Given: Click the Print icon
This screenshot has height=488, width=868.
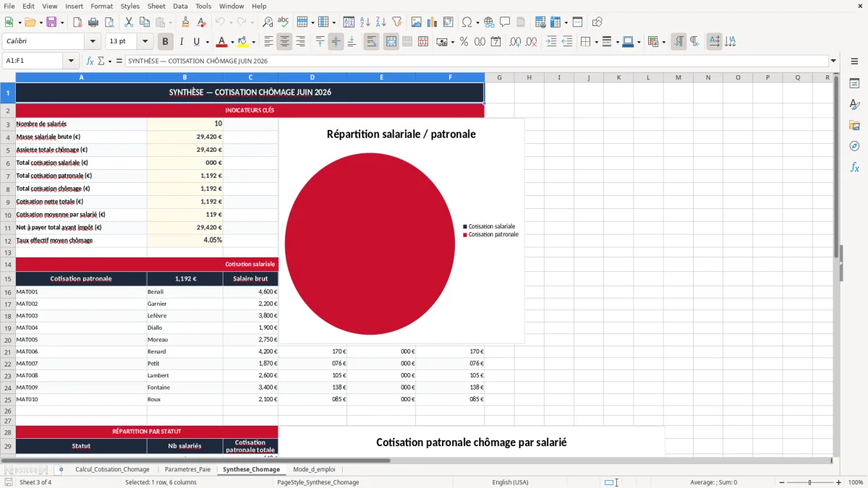Looking at the screenshot, I should 93,22.
